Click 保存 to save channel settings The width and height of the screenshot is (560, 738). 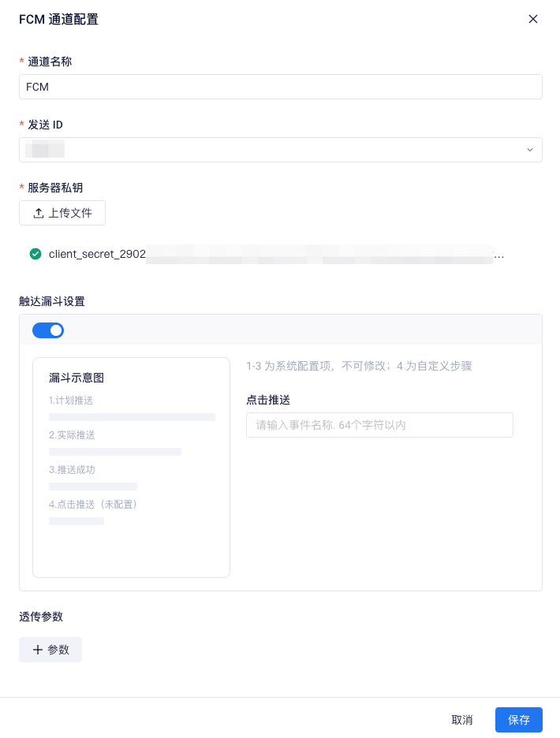click(518, 720)
